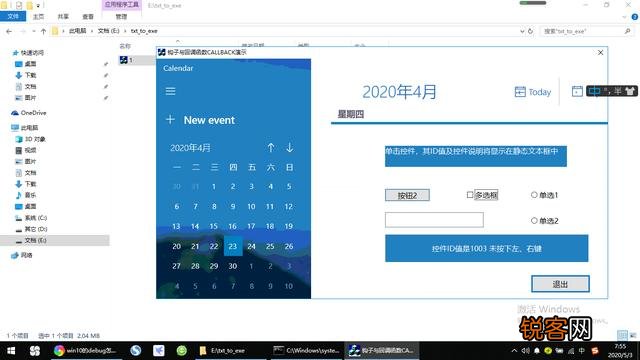
Task: Open 其它 (D:) drive in the sidebar
Action: click(31, 229)
